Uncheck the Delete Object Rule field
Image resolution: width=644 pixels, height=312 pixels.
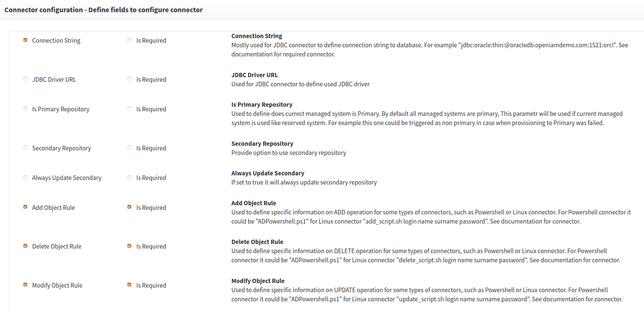25,246
